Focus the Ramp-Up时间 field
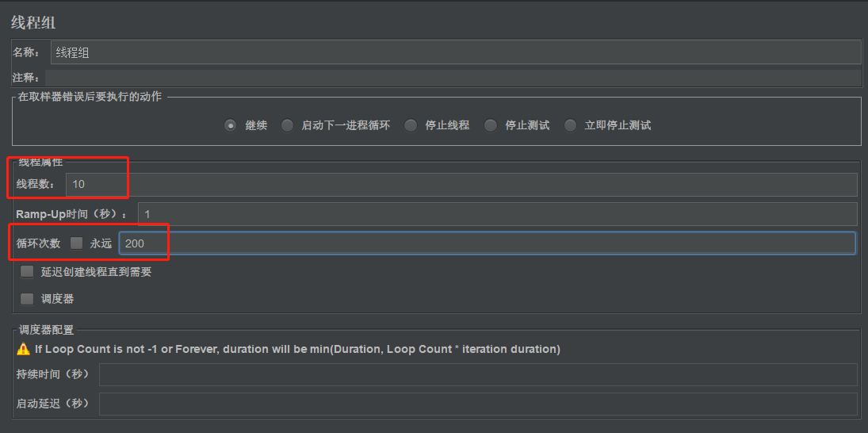The width and height of the screenshot is (868, 433). click(x=498, y=214)
